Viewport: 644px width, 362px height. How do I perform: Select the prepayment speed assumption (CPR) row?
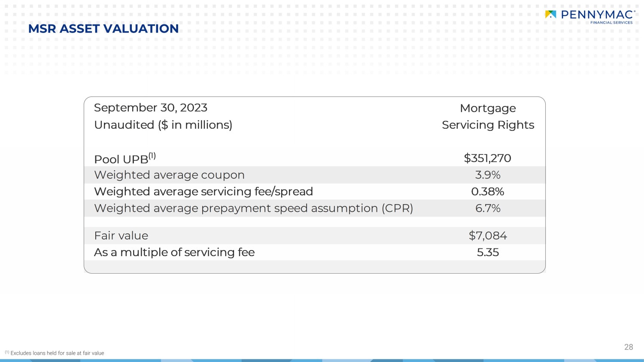(x=314, y=208)
